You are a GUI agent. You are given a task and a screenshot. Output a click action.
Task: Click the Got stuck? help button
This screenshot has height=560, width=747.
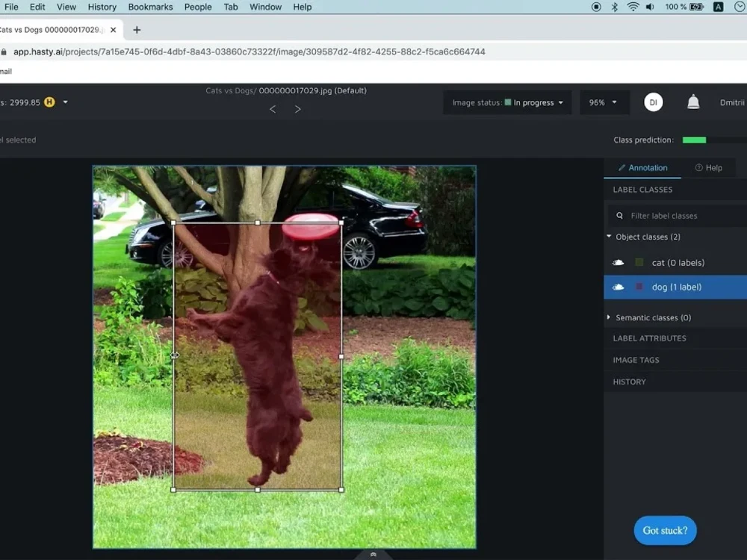[x=665, y=530]
